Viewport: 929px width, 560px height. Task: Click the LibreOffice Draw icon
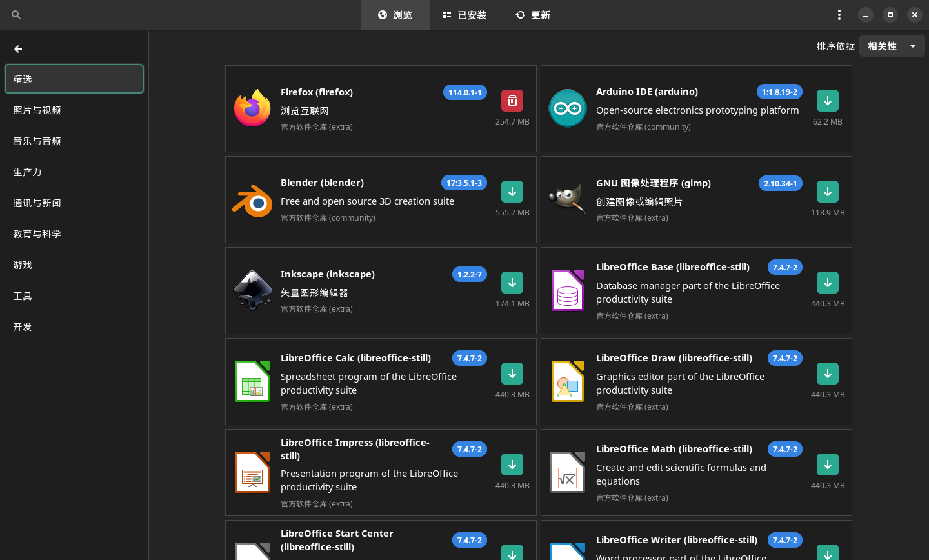(x=568, y=381)
